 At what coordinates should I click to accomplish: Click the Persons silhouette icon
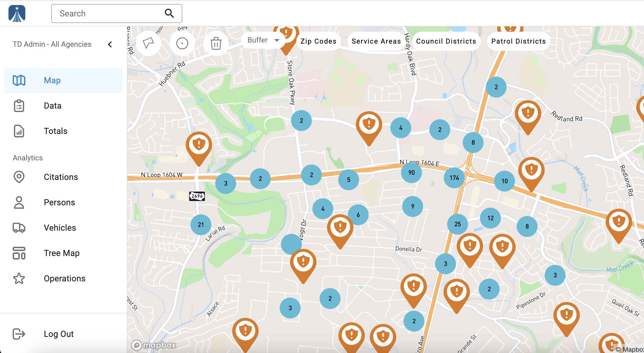(19, 202)
